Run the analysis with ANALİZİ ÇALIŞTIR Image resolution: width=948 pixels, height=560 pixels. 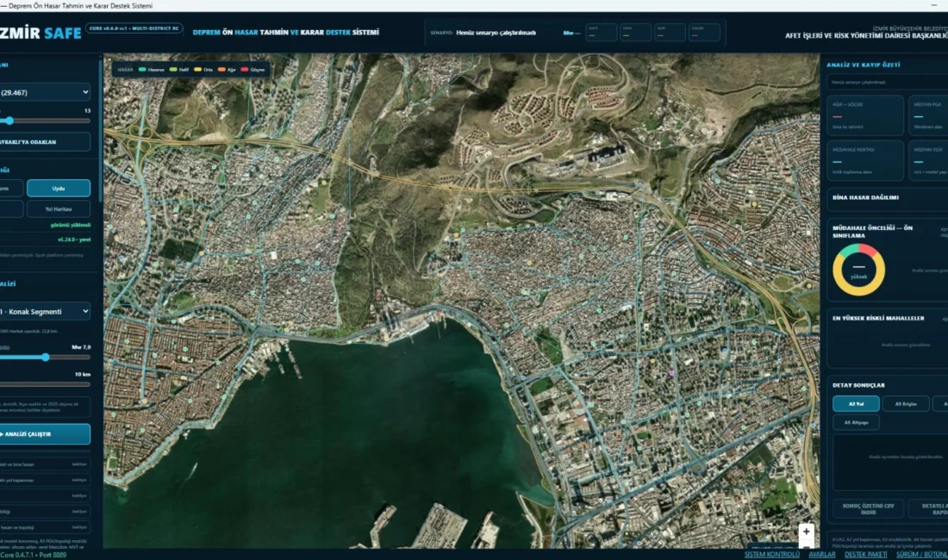45,433
